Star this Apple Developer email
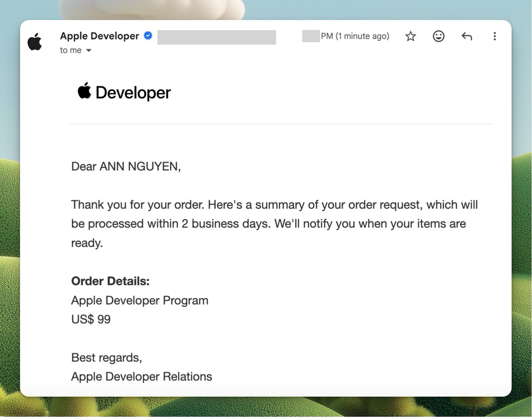This screenshot has height=417, width=532. (x=411, y=36)
